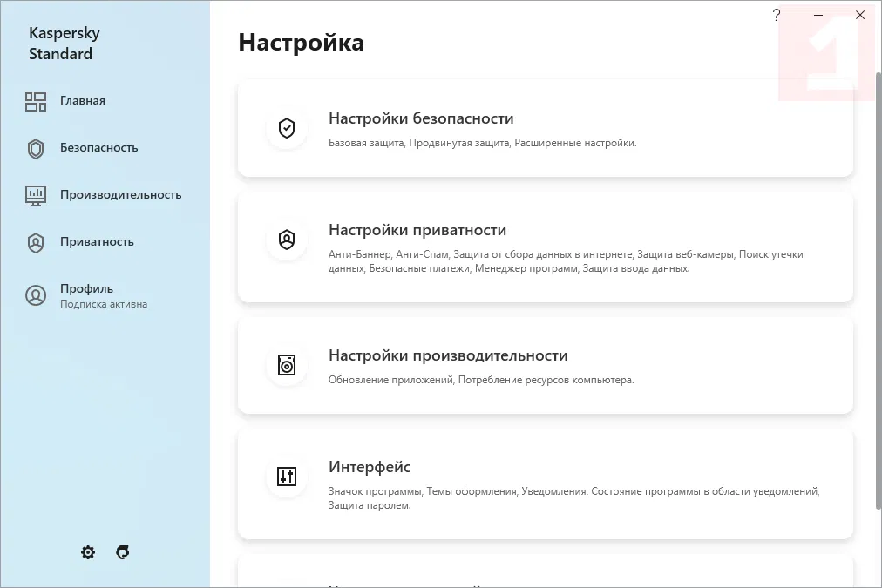Open the Профиль user icon
882x588 pixels.
(x=36, y=295)
